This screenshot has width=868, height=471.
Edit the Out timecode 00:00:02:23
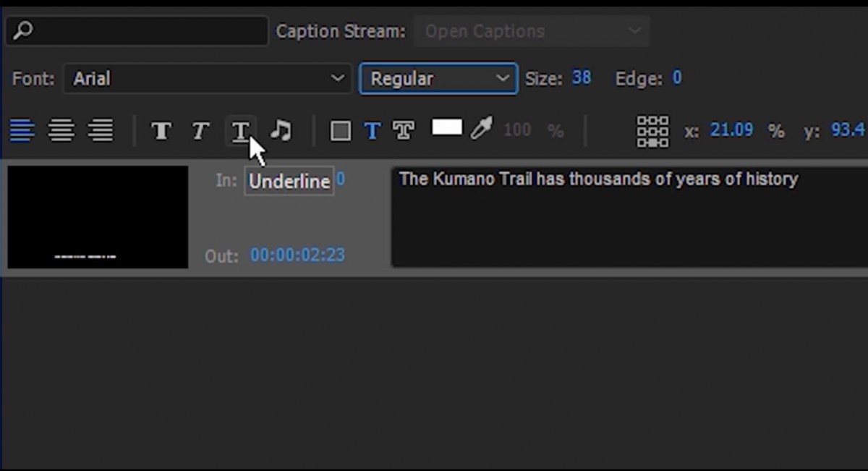point(297,255)
